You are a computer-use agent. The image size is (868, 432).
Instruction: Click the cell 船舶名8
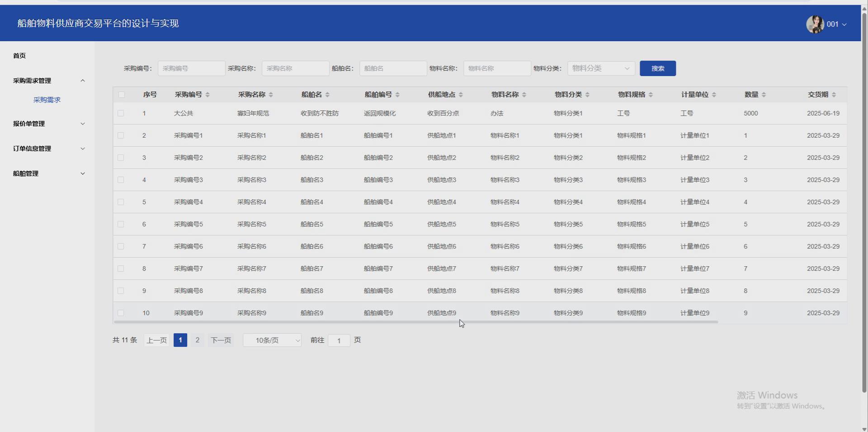click(312, 291)
